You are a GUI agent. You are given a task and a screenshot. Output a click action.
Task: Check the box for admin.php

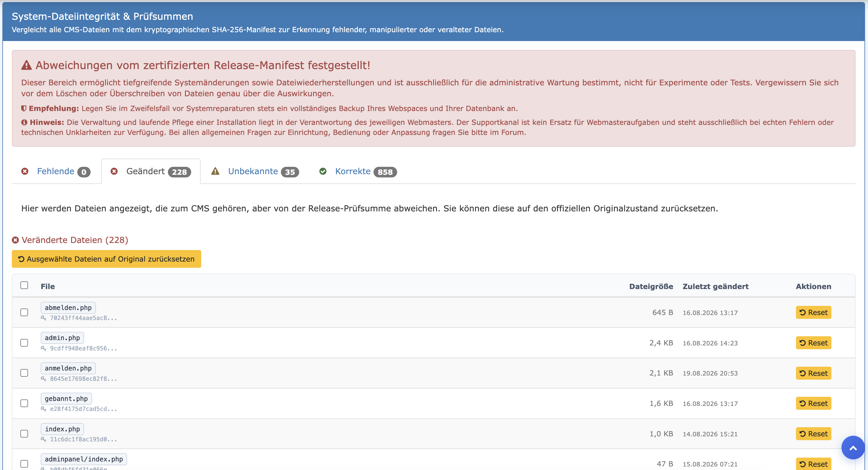pos(24,342)
